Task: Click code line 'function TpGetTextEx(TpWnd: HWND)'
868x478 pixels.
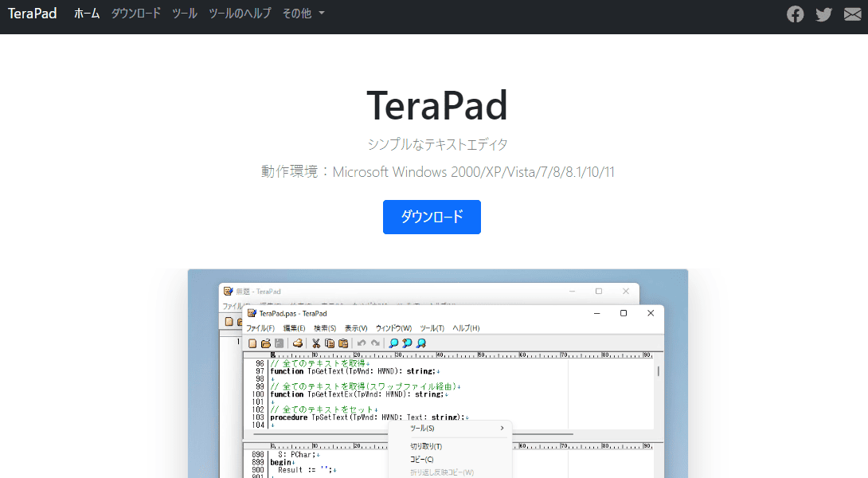Action: (358, 394)
